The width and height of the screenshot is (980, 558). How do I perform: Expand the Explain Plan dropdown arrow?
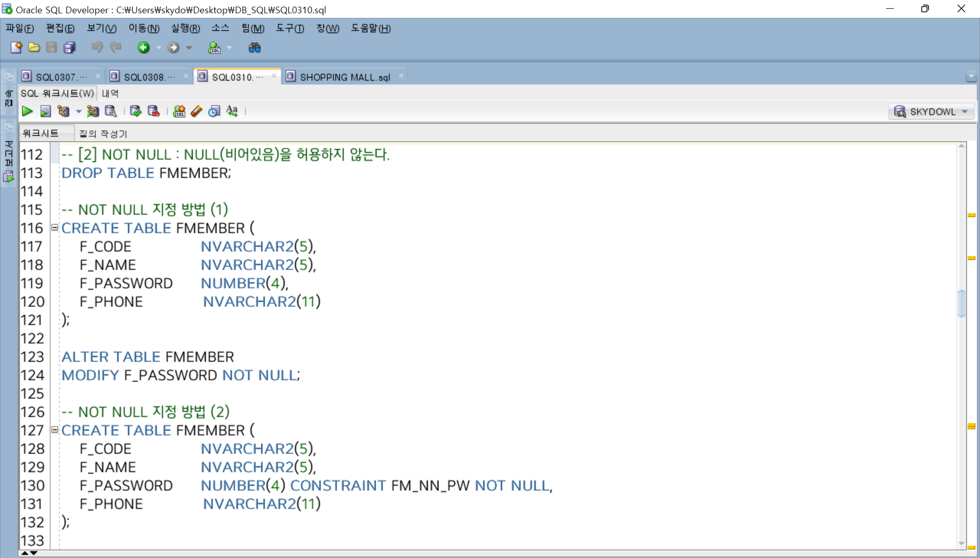pyautogui.click(x=78, y=111)
